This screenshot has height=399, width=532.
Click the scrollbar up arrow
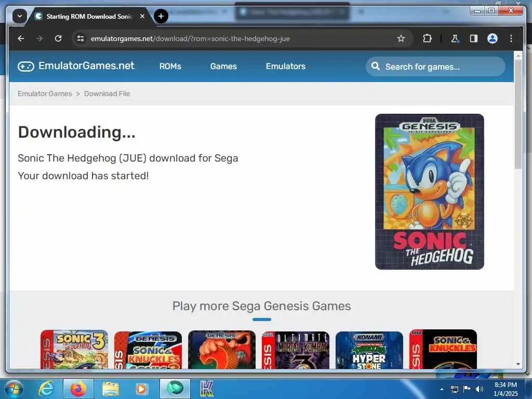[x=518, y=55]
